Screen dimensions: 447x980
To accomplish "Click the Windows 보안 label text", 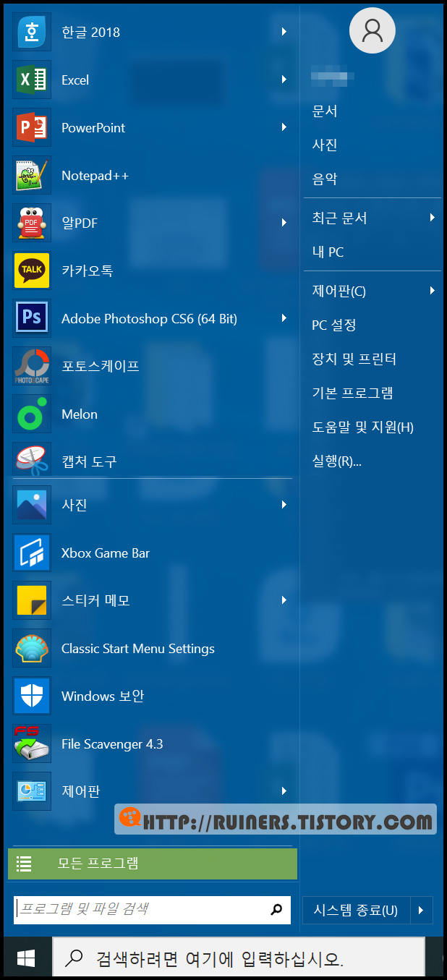I will (103, 696).
